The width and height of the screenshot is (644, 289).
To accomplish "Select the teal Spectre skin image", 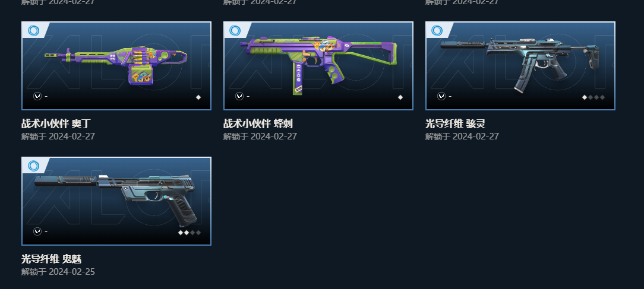I will click(x=520, y=66).
